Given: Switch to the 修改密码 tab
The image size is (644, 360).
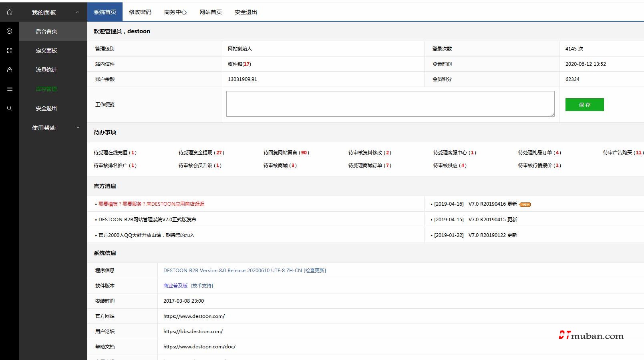Looking at the screenshot, I should click(x=140, y=12).
